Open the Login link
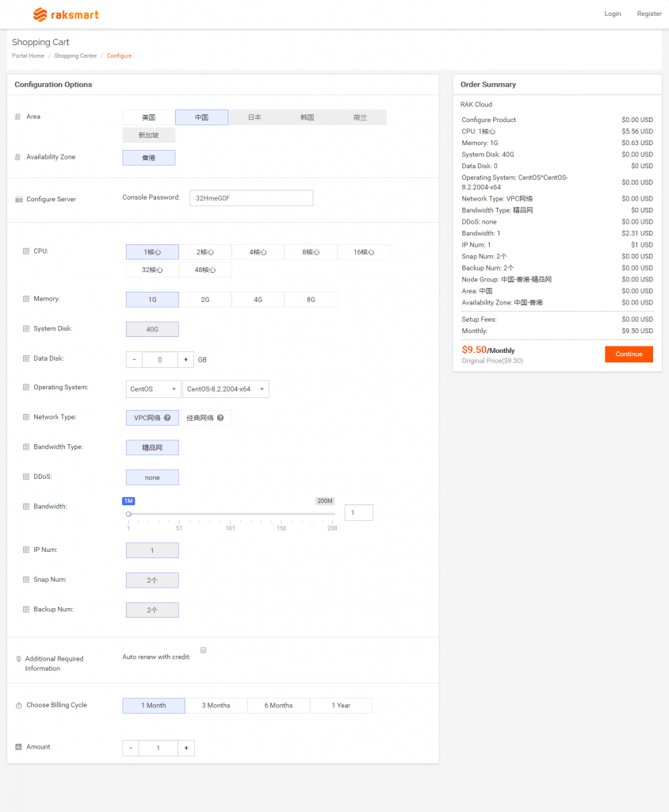 [x=612, y=13]
